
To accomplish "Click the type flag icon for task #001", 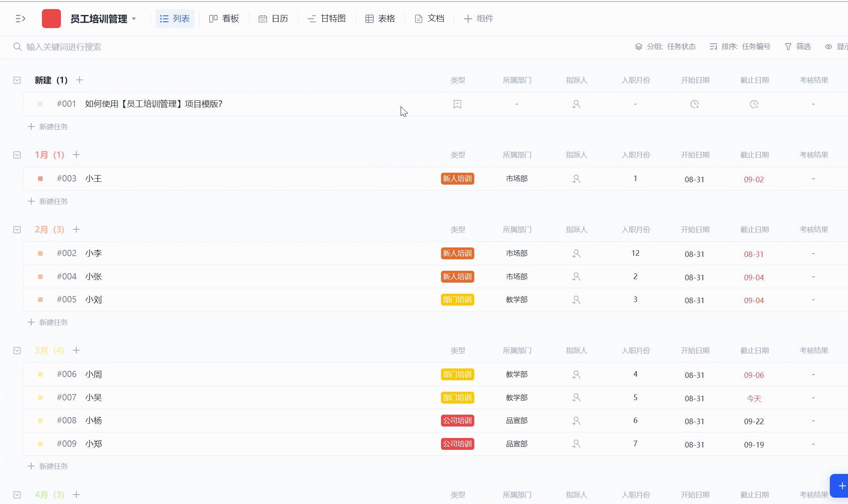I will pyautogui.click(x=457, y=104).
